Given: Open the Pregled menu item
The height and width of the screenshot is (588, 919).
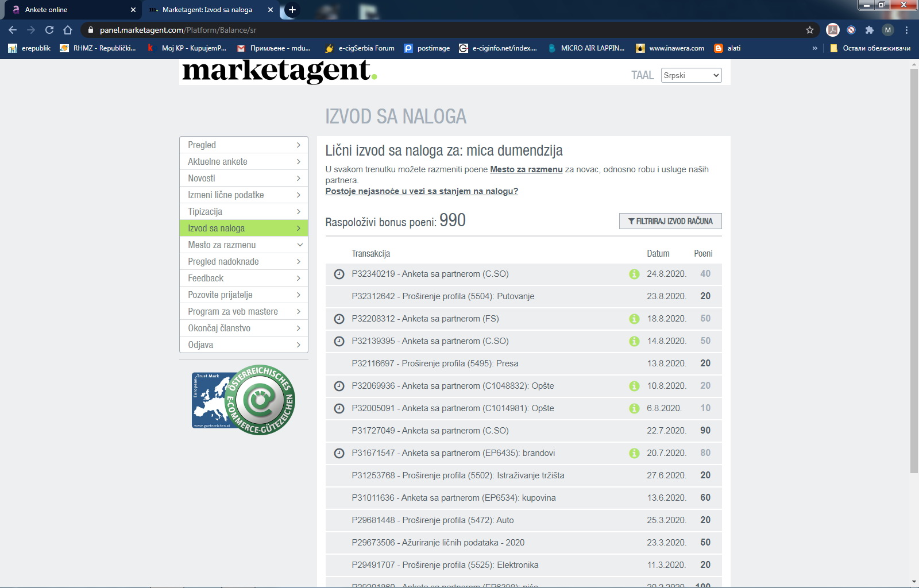Looking at the screenshot, I should tap(244, 145).
